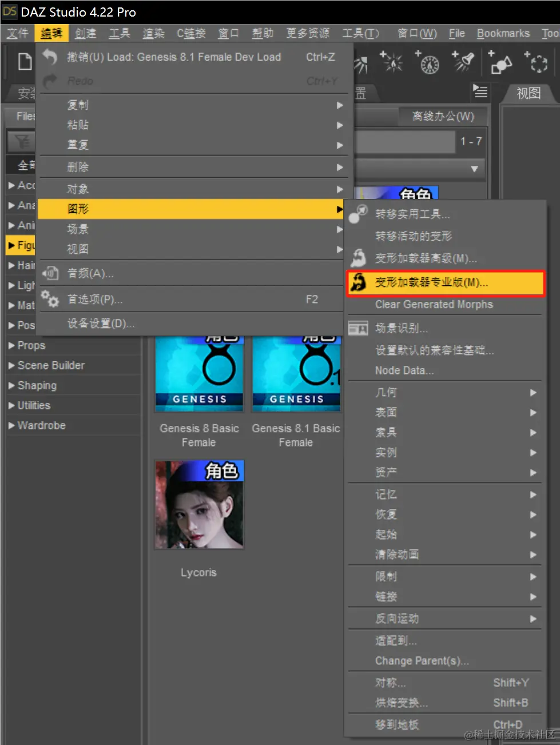This screenshot has height=745, width=560.
Task: Click Change Parent(s) in the submenu
Action: click(x=422, y=660)
